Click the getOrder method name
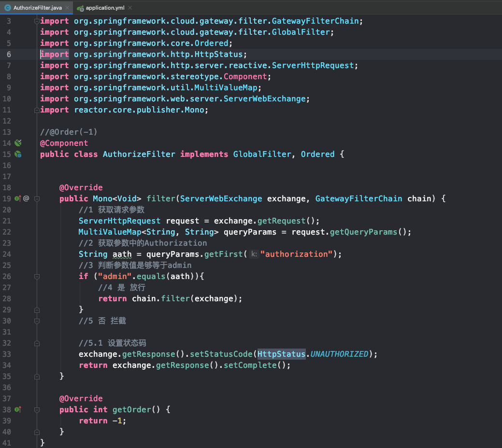 [131, 409]
